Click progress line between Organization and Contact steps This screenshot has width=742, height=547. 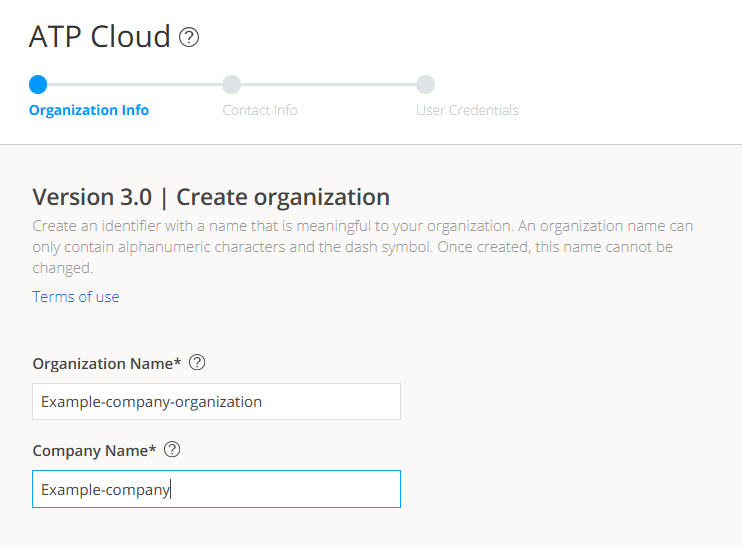click(x=134, y=85)
